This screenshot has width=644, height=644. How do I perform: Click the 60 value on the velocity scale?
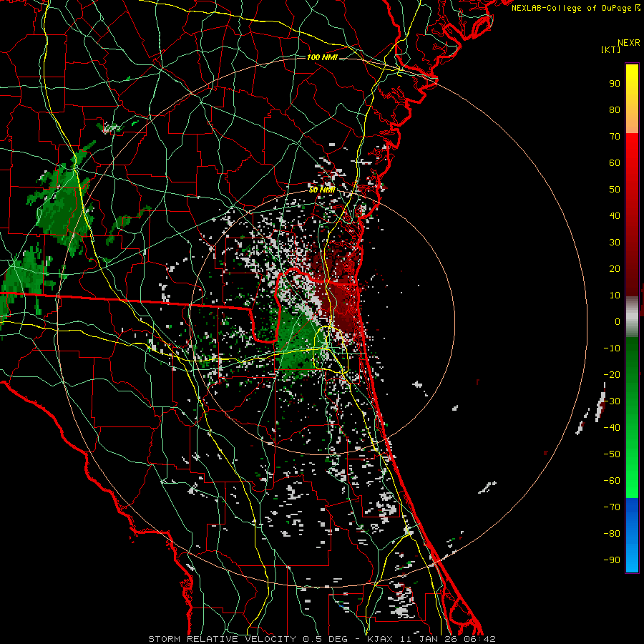click(x=615, y=162)
